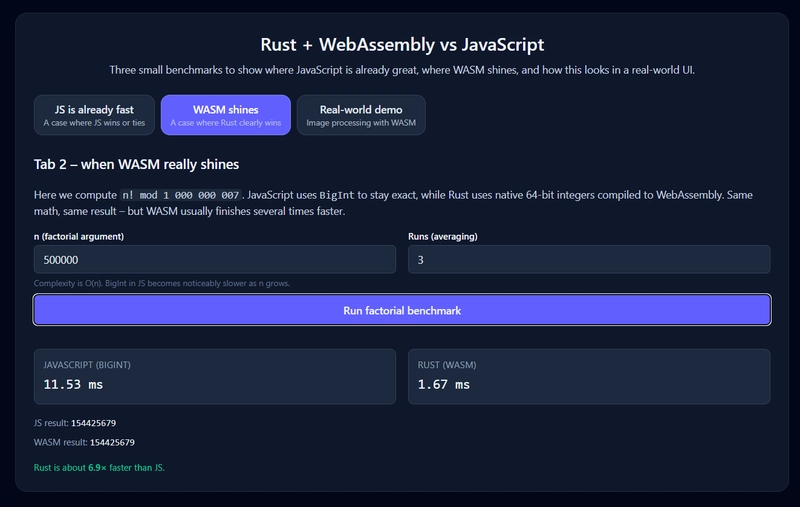Click the 'Tab 2 – when WASM really shines' heading
800x507 pixels.
click(136, 164)
